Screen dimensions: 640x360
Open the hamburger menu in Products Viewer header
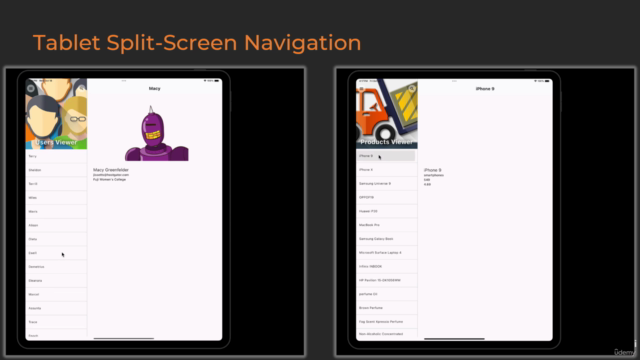click(x=361, y=88)
